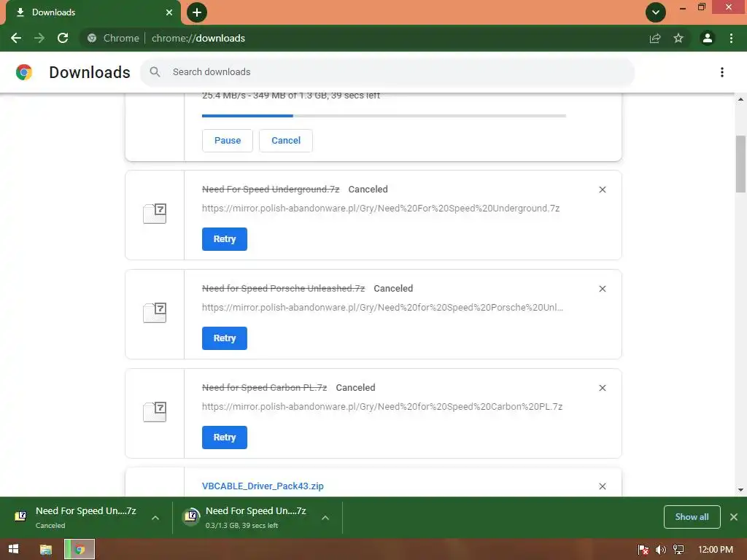Go back using the browser back arrow
The image size is (747, 560).
(x=16, y=38)
